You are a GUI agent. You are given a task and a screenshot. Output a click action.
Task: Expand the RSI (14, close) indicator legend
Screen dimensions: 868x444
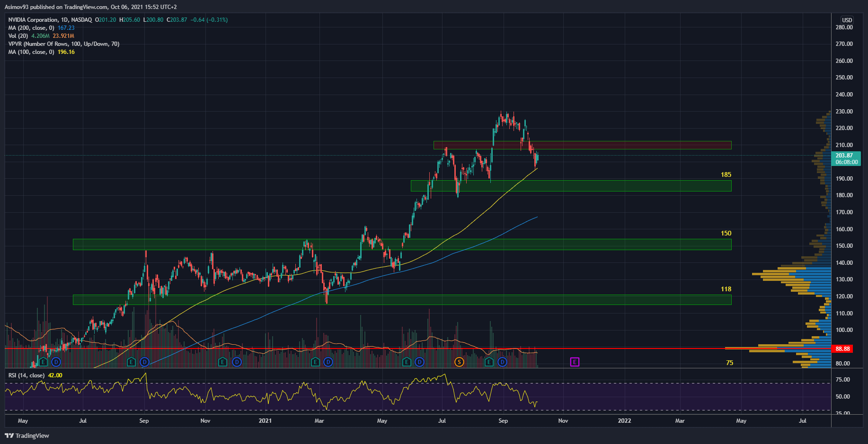(27, 375)
